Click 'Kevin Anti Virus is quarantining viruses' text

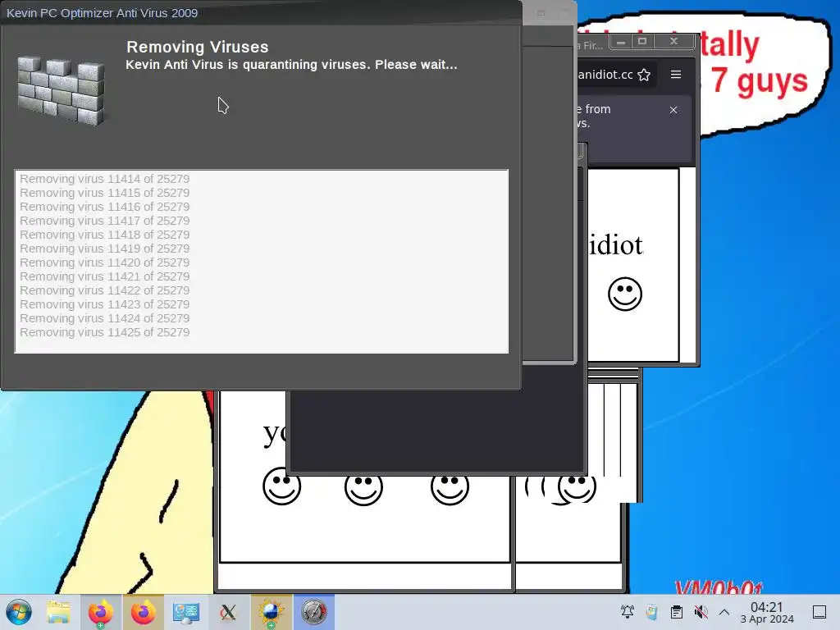pos(248,65)
